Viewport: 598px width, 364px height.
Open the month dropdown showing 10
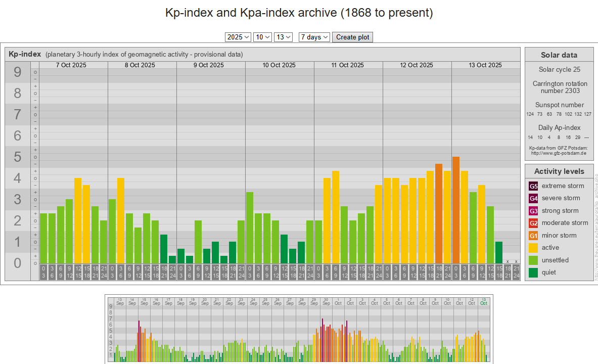coord(262,37)
